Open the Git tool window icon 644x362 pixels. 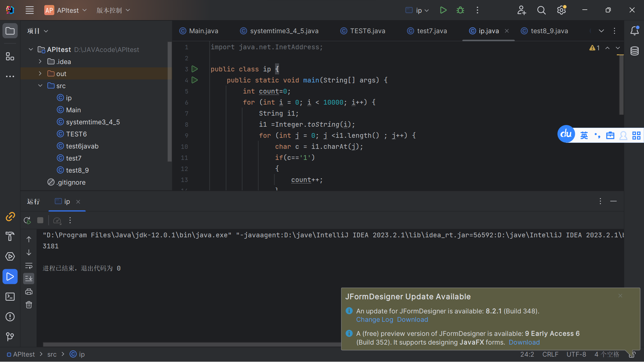[10, 337]
